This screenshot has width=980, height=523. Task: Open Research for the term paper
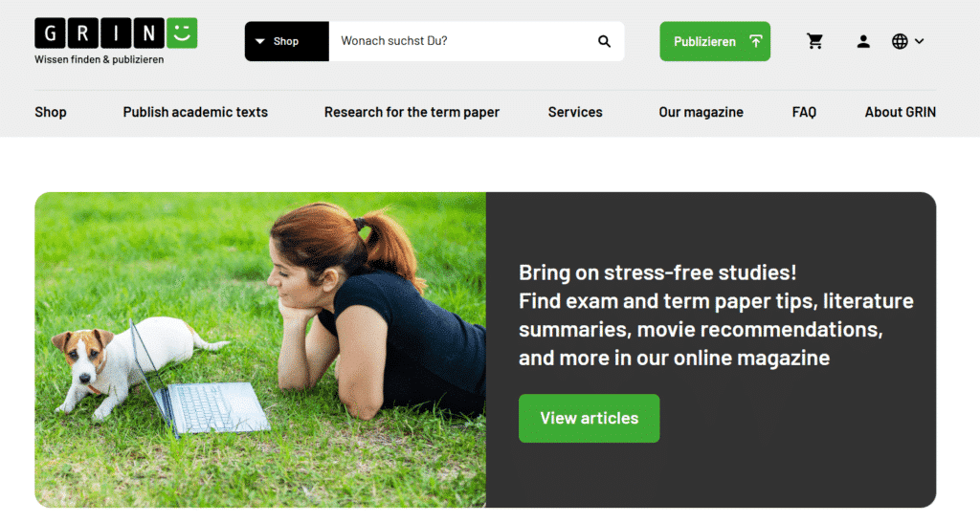point(412,112)
